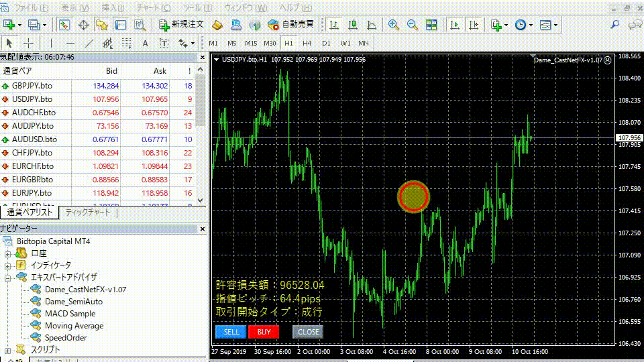Select Dame_SemiAuto expert advisor

click(74, 301)
